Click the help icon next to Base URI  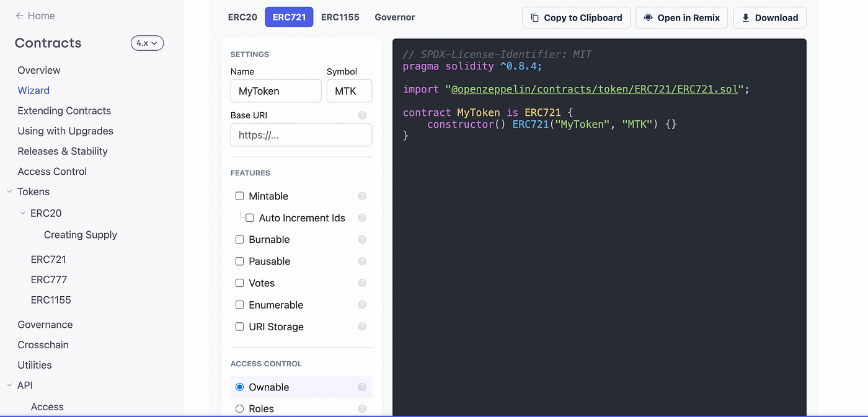tap(362, 115)
